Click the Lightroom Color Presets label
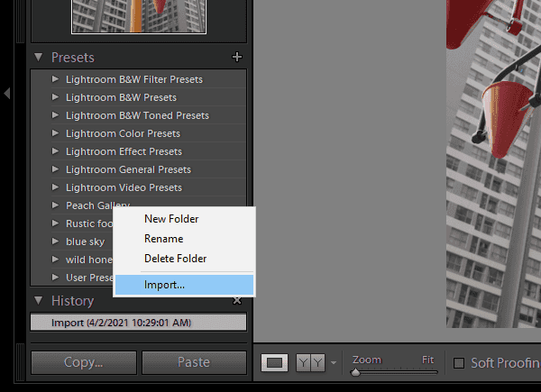Viewport: 541px width, 392px height. pyautogui.click(x=123, y=133)
